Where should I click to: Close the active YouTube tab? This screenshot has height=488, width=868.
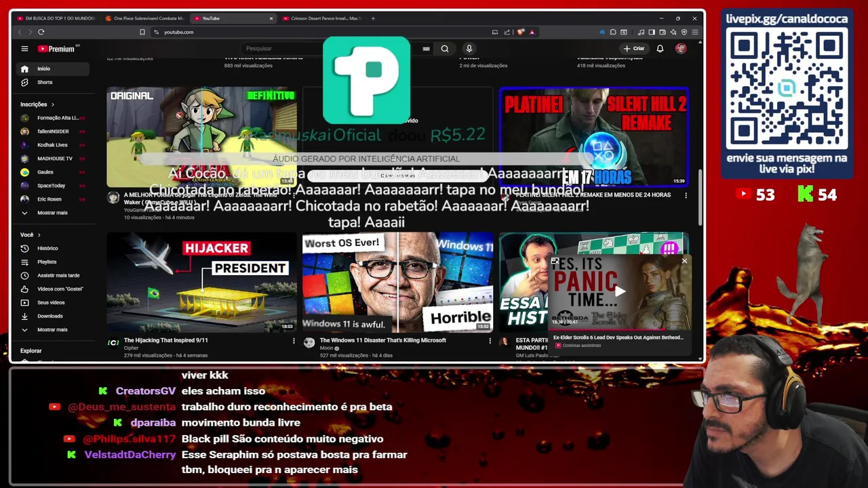(x=271, y=18)
